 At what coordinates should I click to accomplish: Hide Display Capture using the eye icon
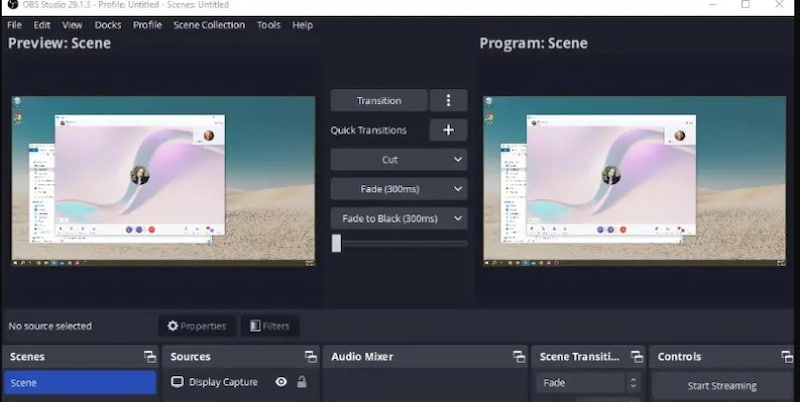coord(281,382)
